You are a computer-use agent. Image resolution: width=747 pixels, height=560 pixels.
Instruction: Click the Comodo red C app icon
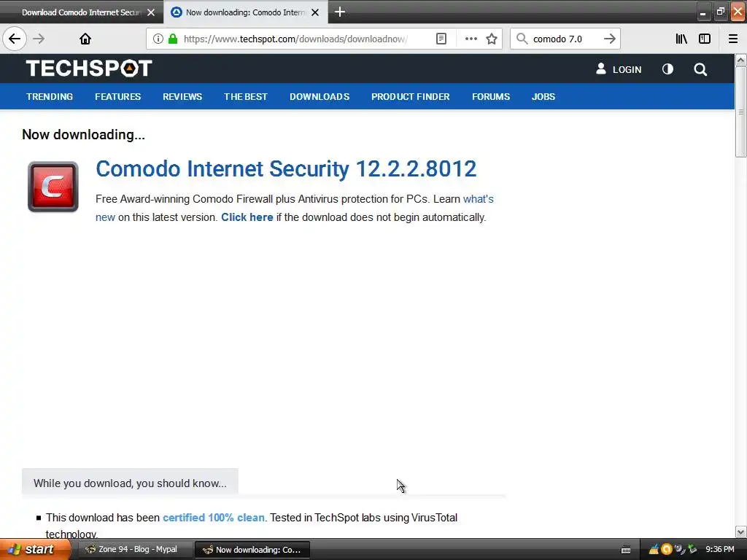click(53, 187)
